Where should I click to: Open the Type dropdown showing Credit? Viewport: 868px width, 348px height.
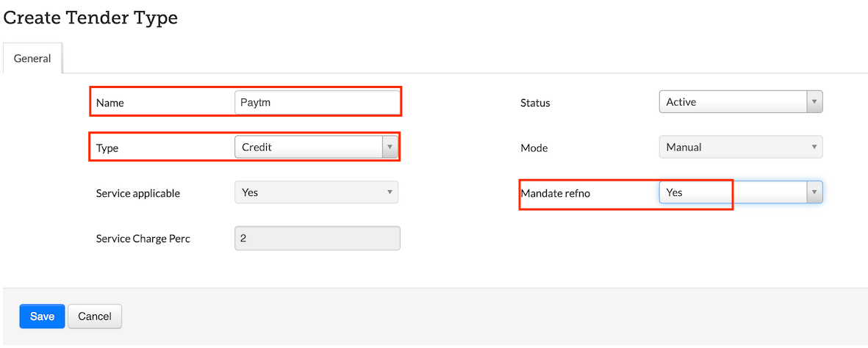pos(309,148)
